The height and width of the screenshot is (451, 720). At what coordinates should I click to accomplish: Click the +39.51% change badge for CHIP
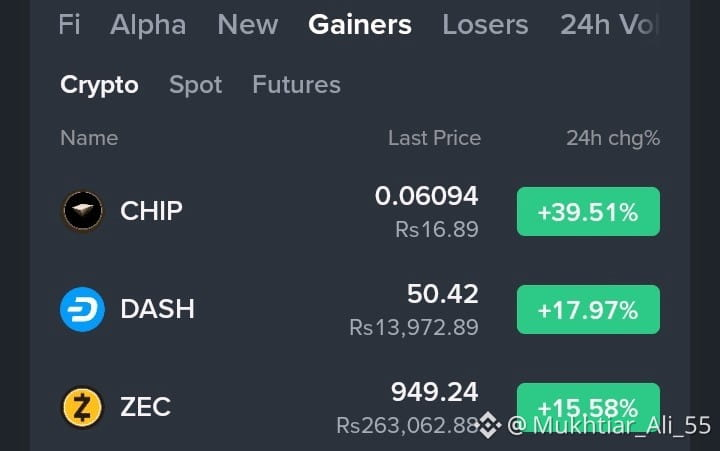click(x=588, y=212)
